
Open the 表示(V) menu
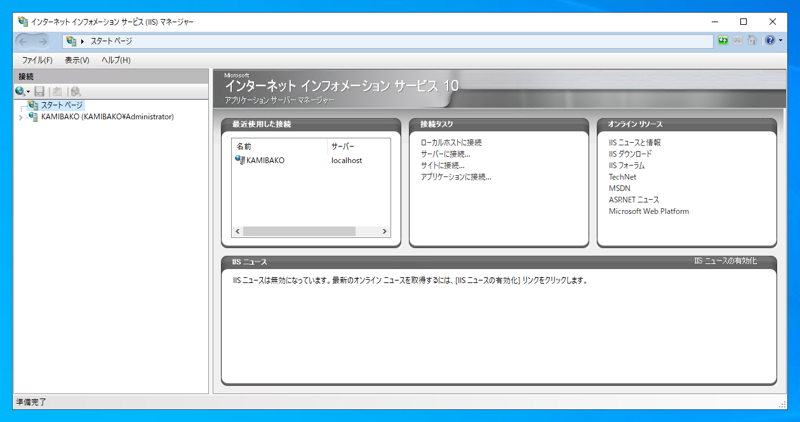[x=77, y=60]
